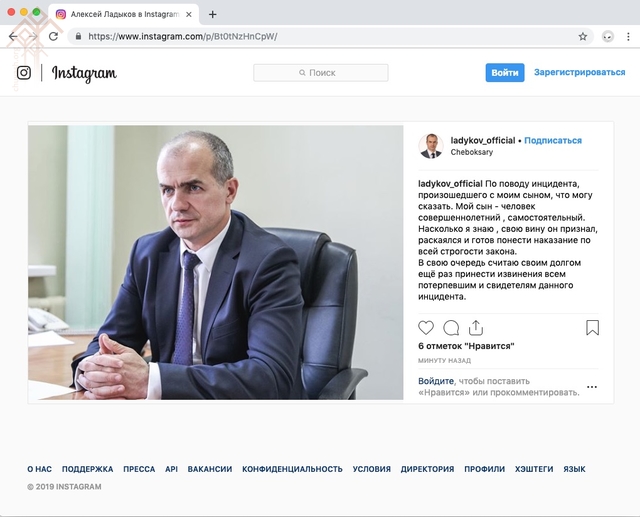
Task: Follow ladykov_official via Подписаться
Action: [x=553, y=140]
